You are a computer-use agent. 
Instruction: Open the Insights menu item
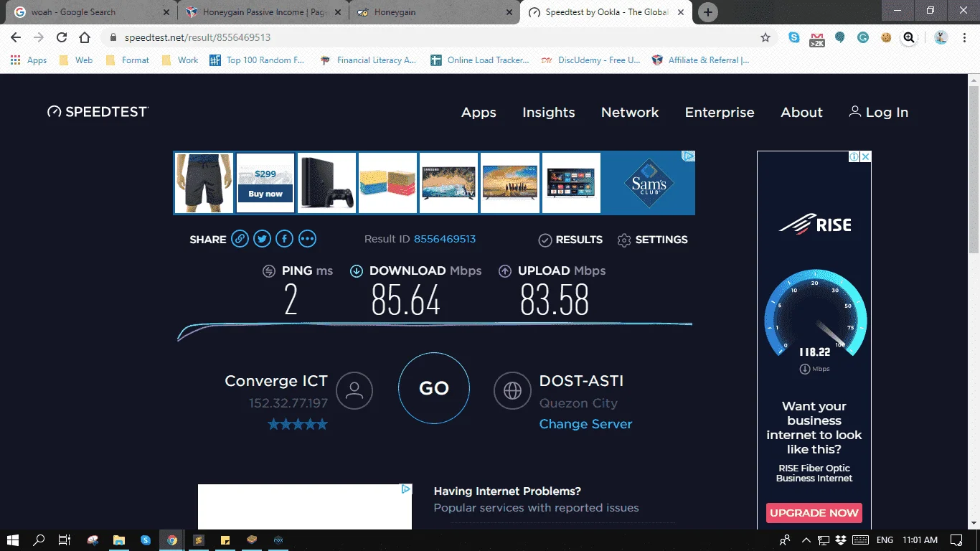coord(549,113)
